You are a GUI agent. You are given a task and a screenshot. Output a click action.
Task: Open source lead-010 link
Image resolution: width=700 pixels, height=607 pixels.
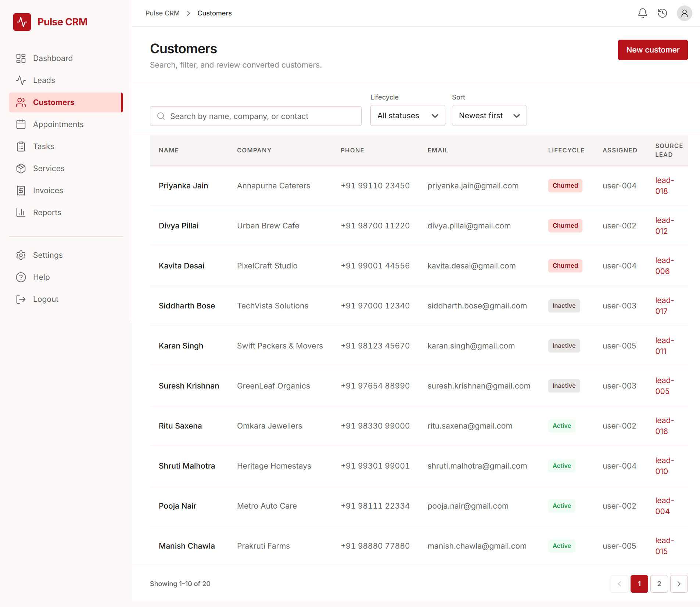664,466
